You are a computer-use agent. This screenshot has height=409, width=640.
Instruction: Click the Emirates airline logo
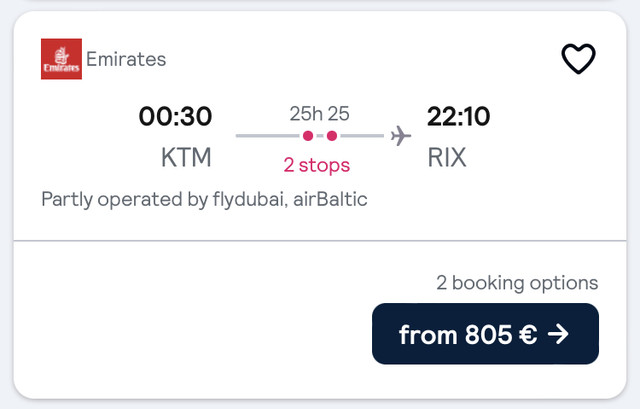pyautogui.click(x=60, y=59)
